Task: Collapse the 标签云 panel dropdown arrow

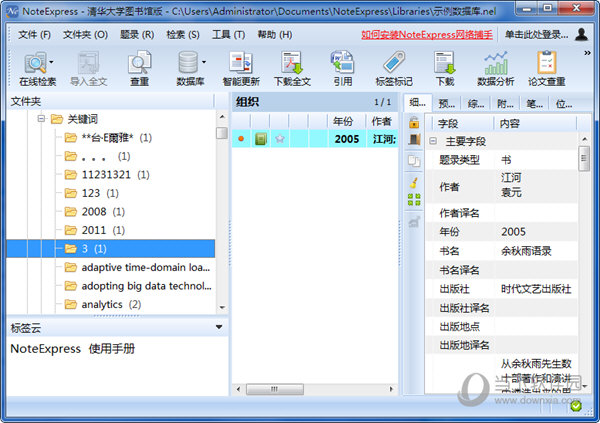Action: 219,327
